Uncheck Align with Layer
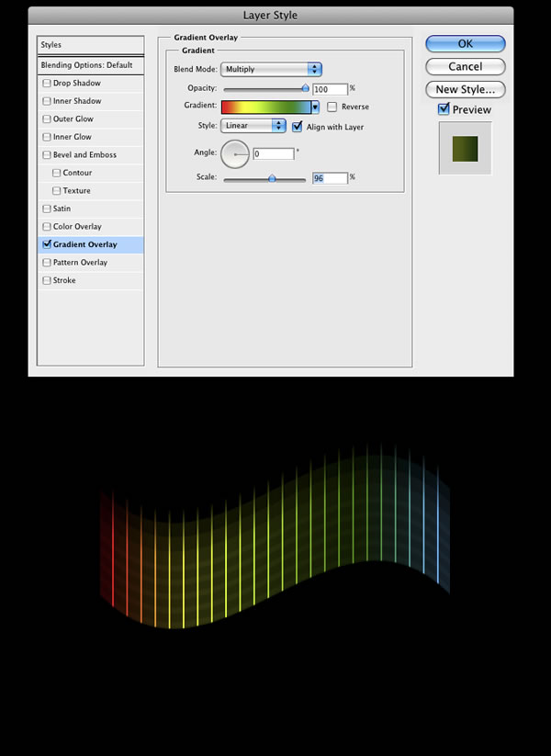The image size is (551, 756). click(298, 127)
